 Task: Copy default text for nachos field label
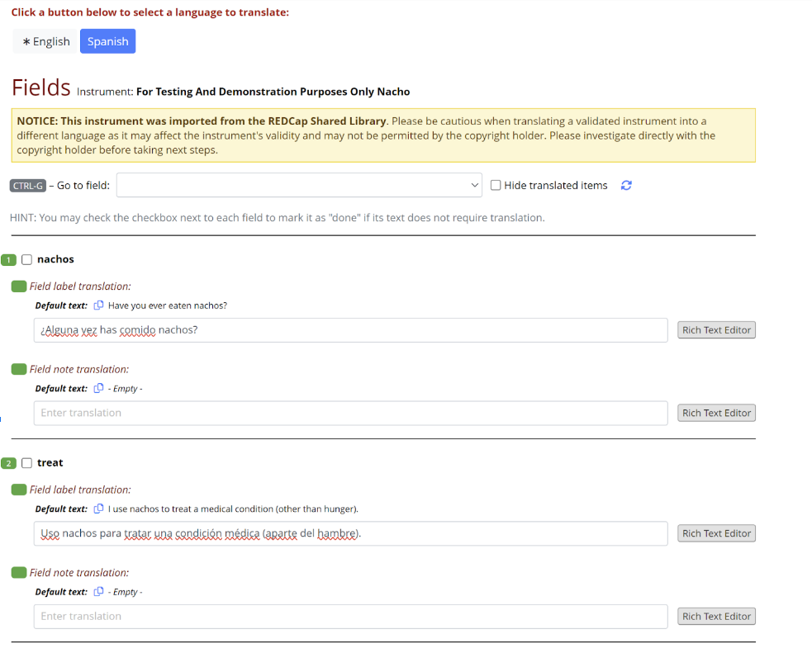point(98,305)
